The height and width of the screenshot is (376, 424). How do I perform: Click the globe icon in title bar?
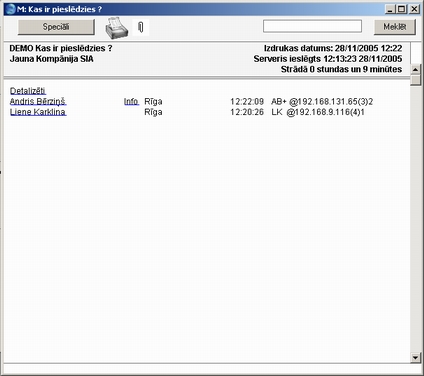pyautogui.click(x=11, y=9)
